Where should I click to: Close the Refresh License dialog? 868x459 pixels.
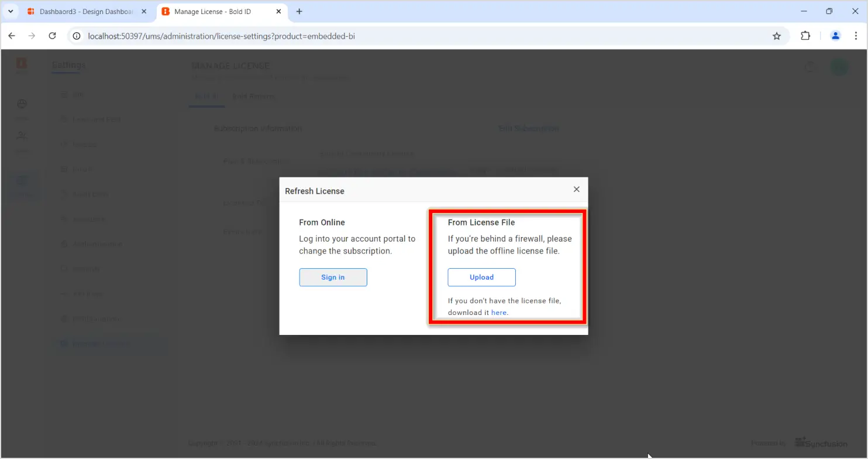coord(576,189)
